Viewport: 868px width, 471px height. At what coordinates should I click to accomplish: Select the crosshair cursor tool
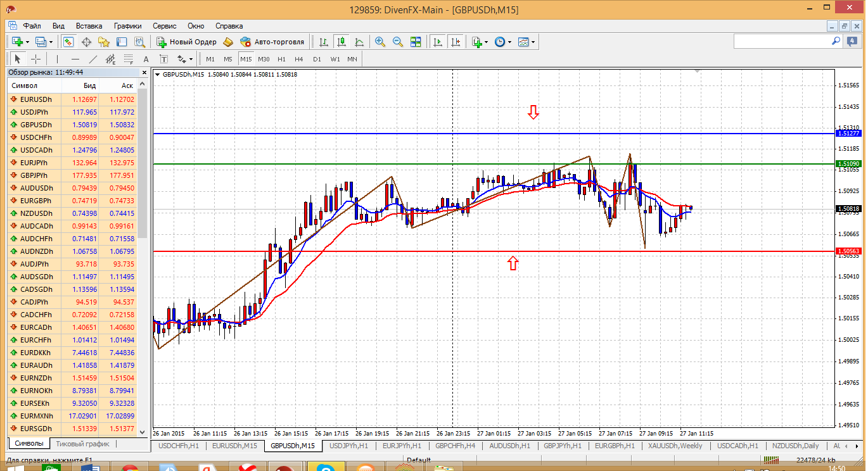point(36,59)
